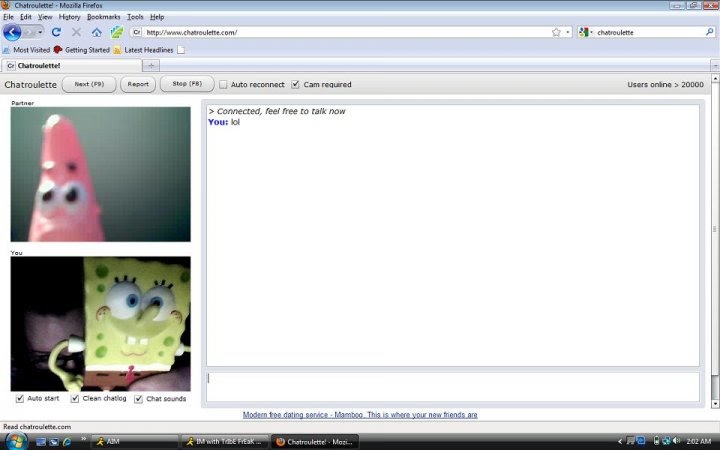Click the power icon in system tray
Viewport: 720px width, 450px height.
tap(657, 441)
